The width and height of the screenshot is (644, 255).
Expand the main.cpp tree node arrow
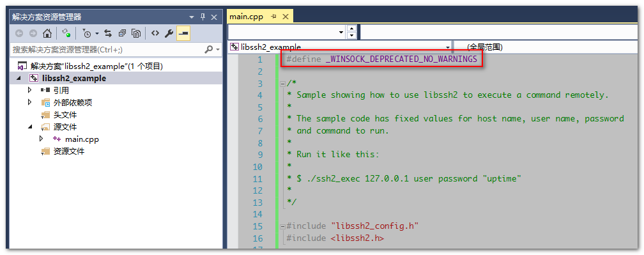(41, 139)
